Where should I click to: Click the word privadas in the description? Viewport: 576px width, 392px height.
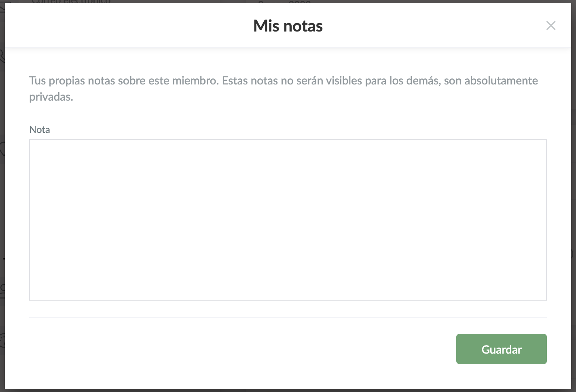51,97
